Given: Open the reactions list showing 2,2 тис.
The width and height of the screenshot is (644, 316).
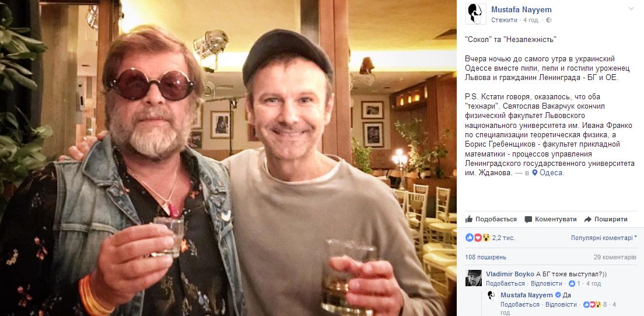Looking at the screenshot, I should click(x=483, y=238).
